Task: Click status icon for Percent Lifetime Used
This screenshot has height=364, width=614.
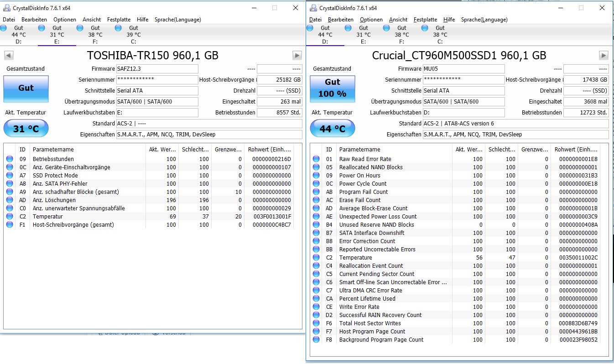Action: pyautogui.click(x=316, y=299)
